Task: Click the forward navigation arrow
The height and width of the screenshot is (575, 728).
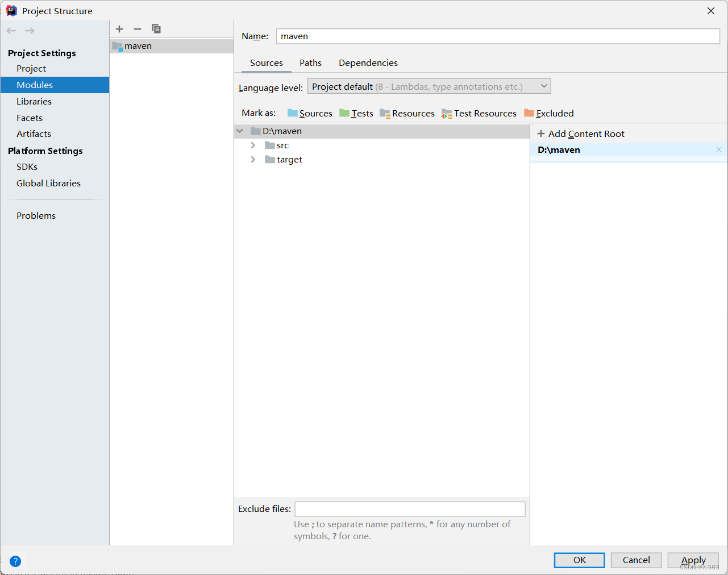Action: pyautogui.click(x=30, y=31)
